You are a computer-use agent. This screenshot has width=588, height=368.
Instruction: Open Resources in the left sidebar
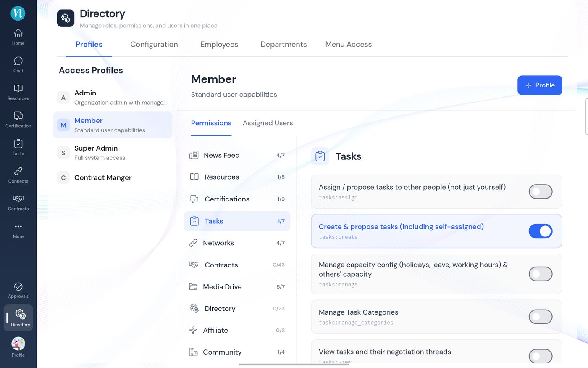[x=18, y=93]
